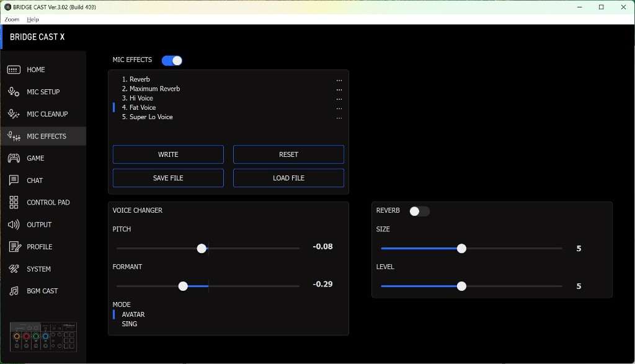Click the Home keyboard icon in sidebar
This screenshot has width=635, height=364.
tap(14, 70)
